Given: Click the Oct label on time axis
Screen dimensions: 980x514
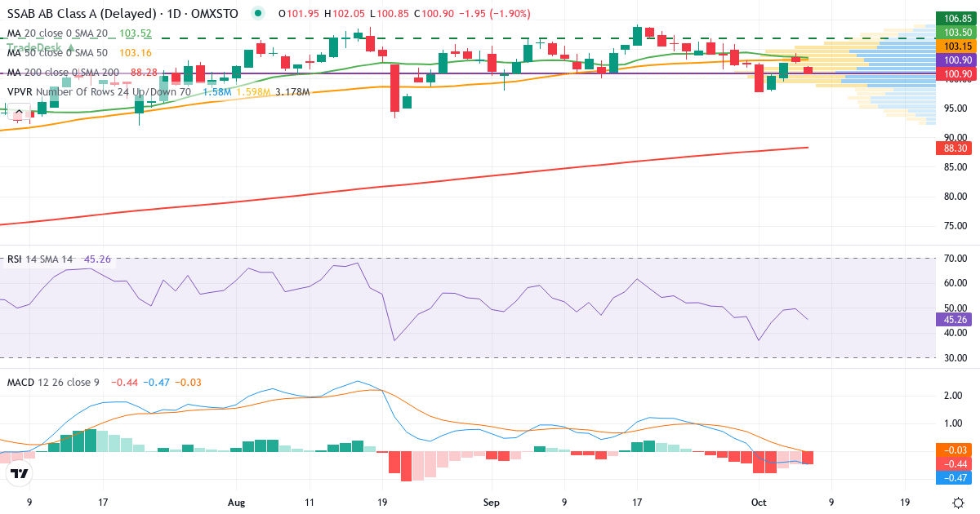Looking at the screenshot, I should (757, 503).
